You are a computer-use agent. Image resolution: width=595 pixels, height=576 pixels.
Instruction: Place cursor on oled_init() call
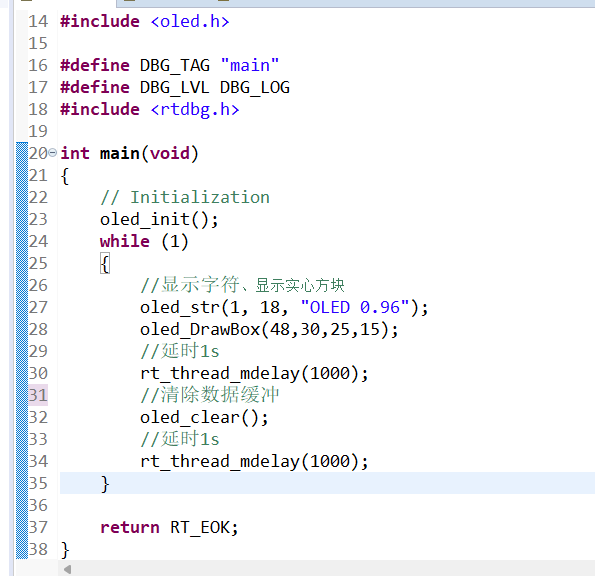tap(159, 220)
